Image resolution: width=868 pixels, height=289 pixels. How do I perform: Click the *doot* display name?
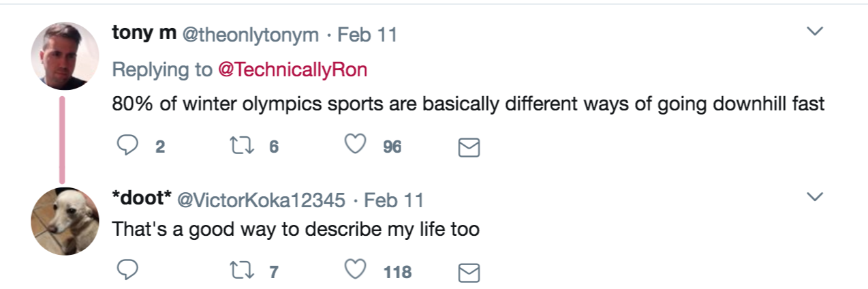coord(142,199)
